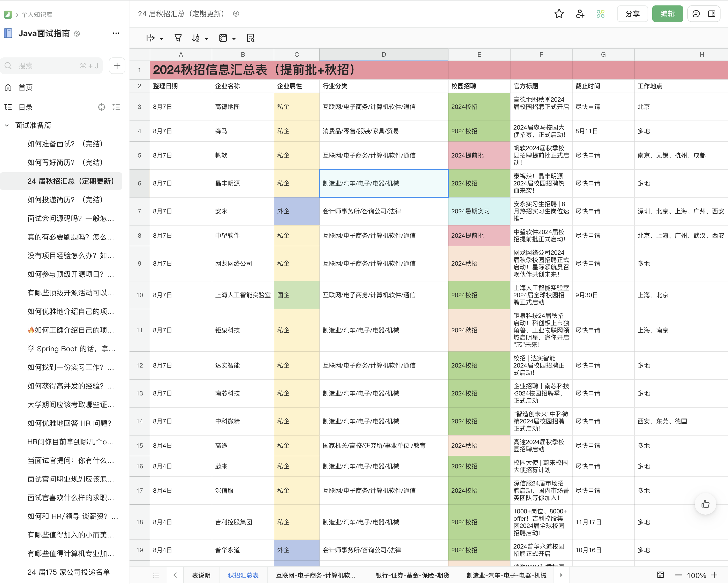Show previous sheet tabs arrow

tap(175, 575)
